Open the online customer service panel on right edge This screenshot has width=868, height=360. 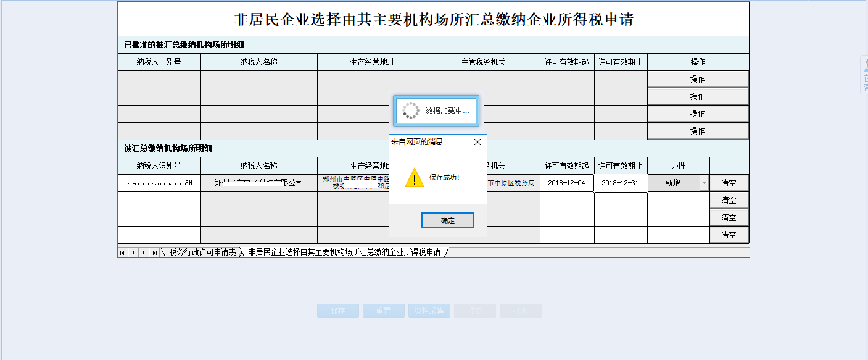863,74
